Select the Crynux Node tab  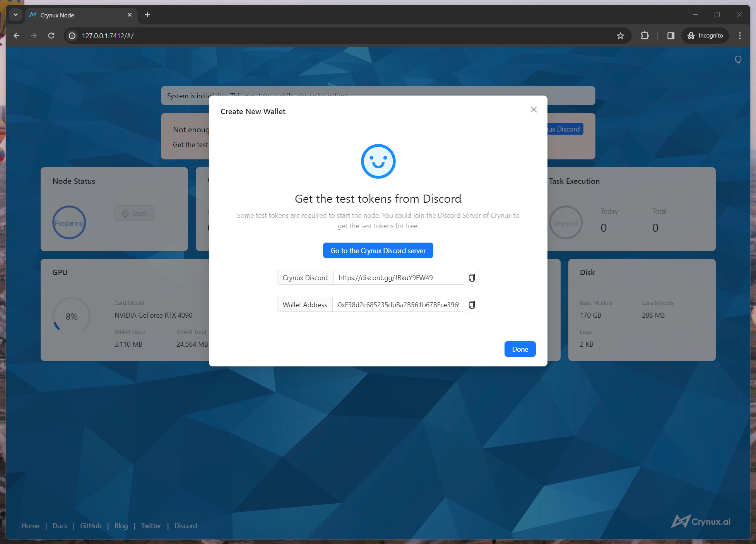81,15
